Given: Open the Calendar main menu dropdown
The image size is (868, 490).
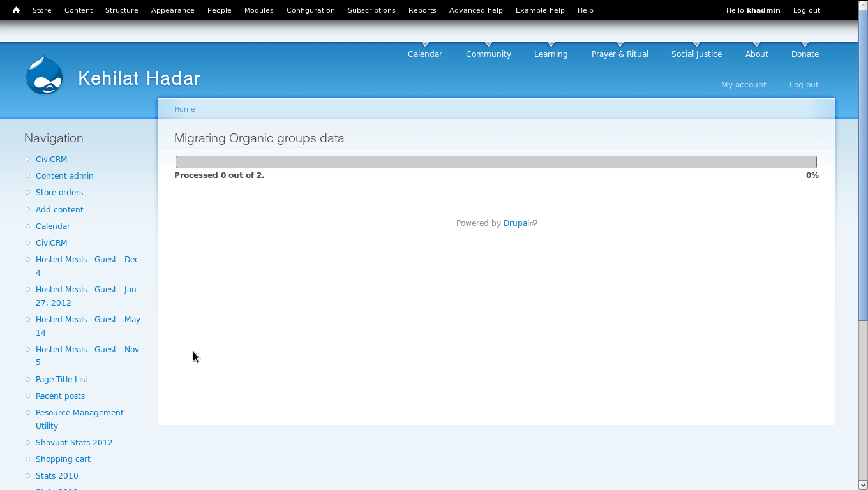Looking at the screenshot, I should (424, 54).
